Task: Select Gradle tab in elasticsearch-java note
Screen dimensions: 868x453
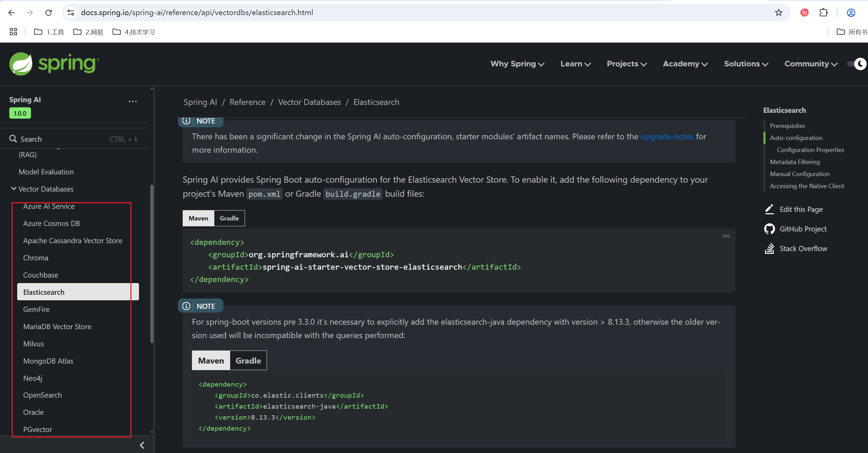Action: click(248, 361)
